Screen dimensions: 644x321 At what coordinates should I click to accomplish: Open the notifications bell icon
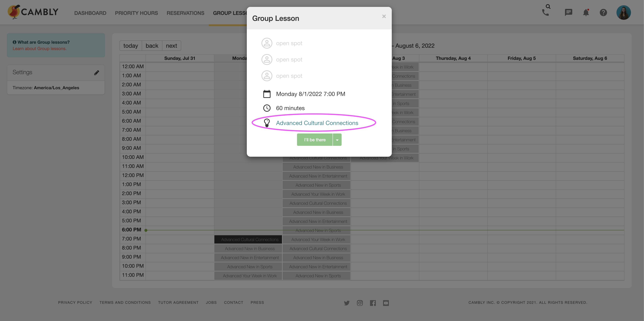click(586, 12)
